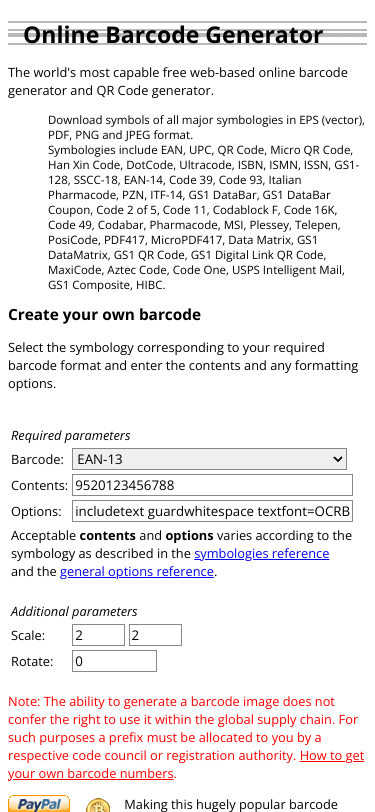Open the Barcode symbology dropdown

[209, 459]
